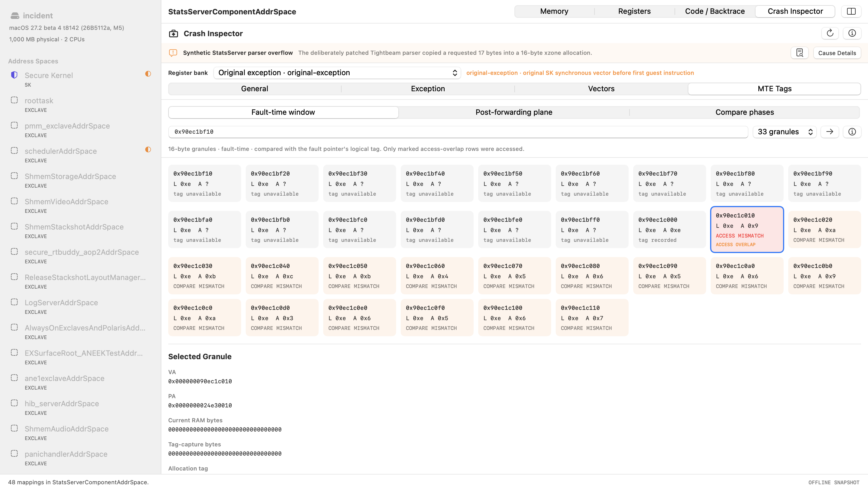
Task: Click the Crash Inspector medical kit icon
Action: 173,33
